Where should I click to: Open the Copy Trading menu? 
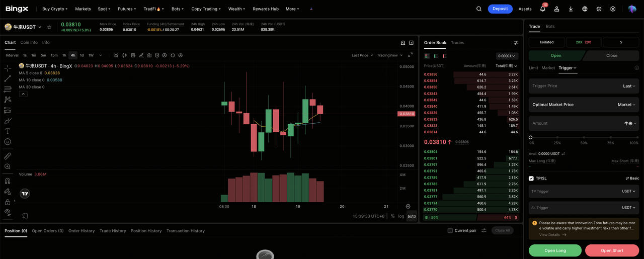[x=206, y=9]
